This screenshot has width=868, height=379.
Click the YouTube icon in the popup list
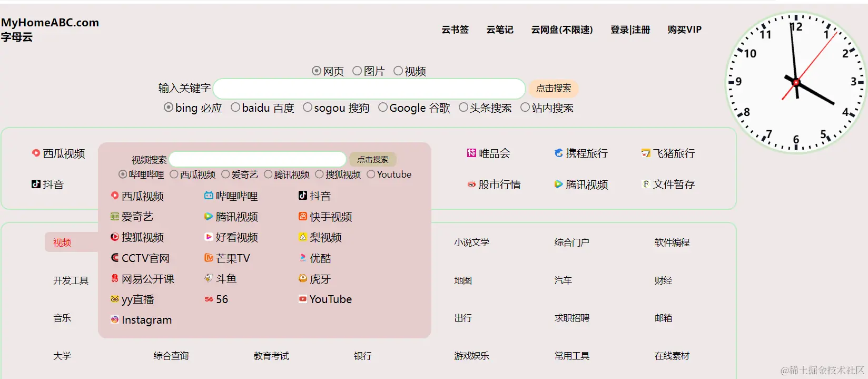click(x=303, y=299)
